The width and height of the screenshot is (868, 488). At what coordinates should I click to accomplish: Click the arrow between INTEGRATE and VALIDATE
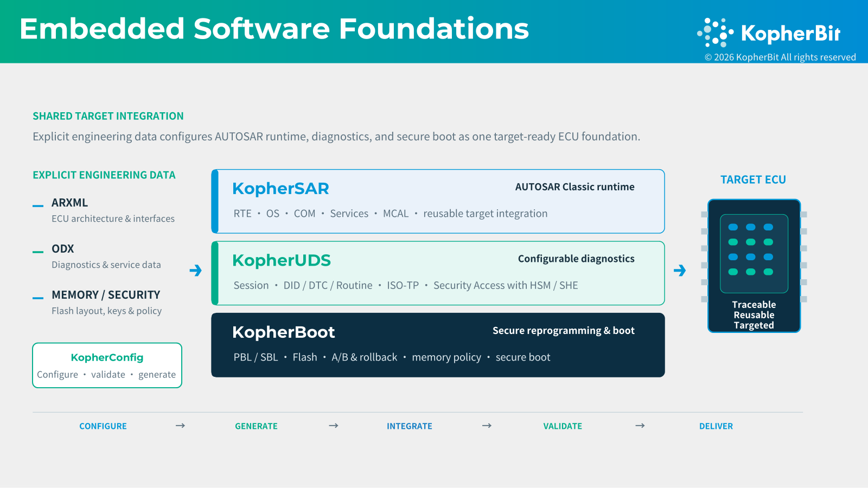[x=487, y=426]
